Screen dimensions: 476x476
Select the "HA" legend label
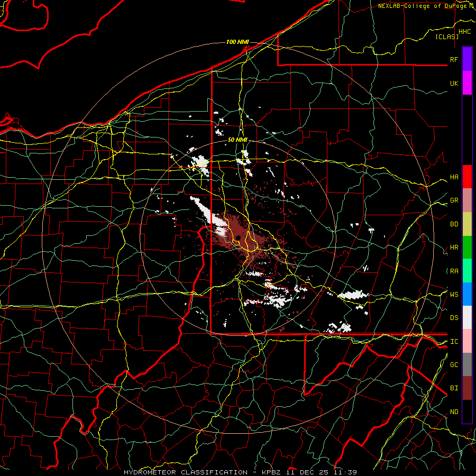454,177
